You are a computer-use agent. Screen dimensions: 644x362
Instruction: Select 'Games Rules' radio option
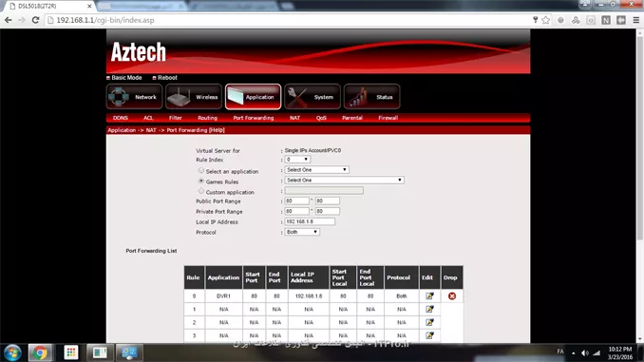pyautogui.click(x=200, y=181)
